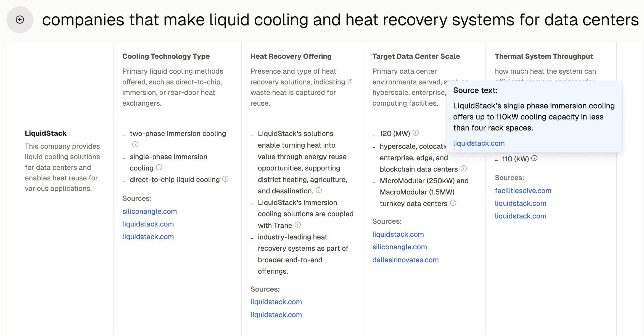Viewport: 644px width, 336px height.
Task: Open siliconangle.com source under Cooling Technology
Action: 149,211
